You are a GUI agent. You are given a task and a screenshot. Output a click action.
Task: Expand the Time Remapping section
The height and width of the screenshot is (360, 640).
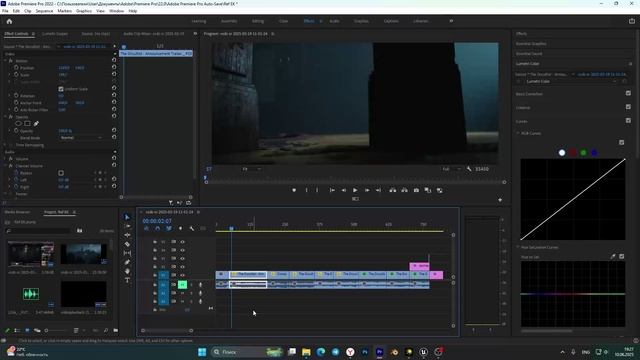click(6, 145)
